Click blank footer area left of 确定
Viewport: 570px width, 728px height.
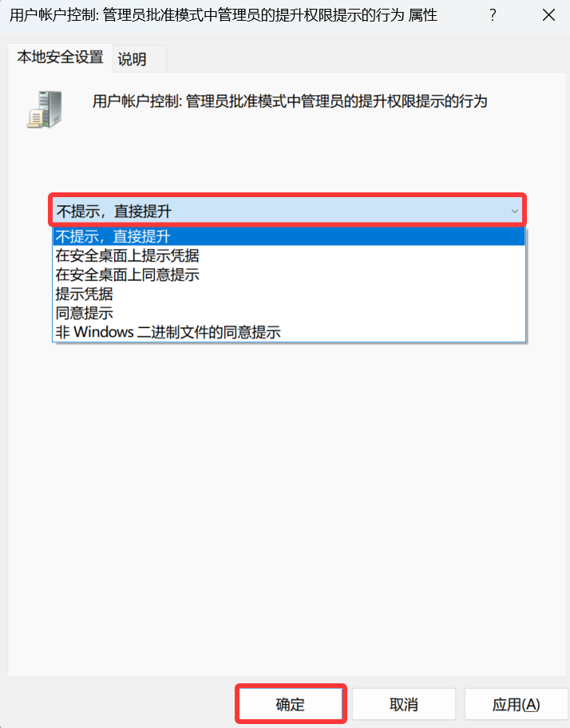[x=118, y=704]
